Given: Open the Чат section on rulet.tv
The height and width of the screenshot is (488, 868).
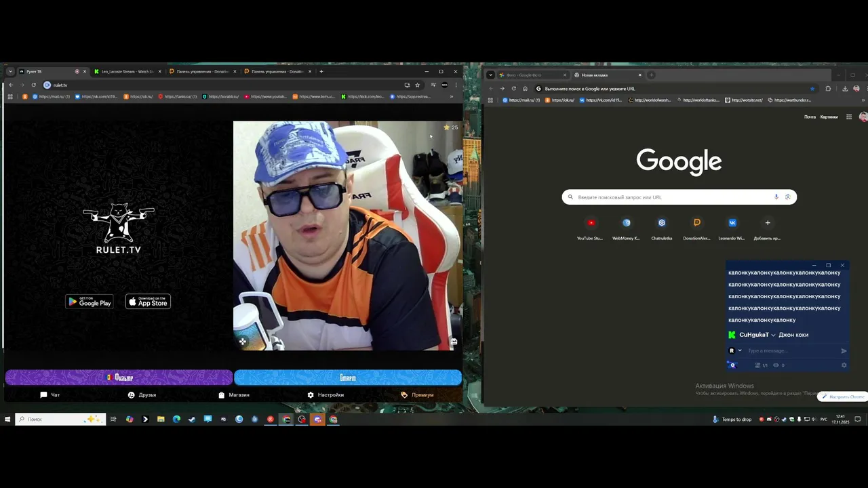Looking at the screenshot, I should [x=50, y=394].
